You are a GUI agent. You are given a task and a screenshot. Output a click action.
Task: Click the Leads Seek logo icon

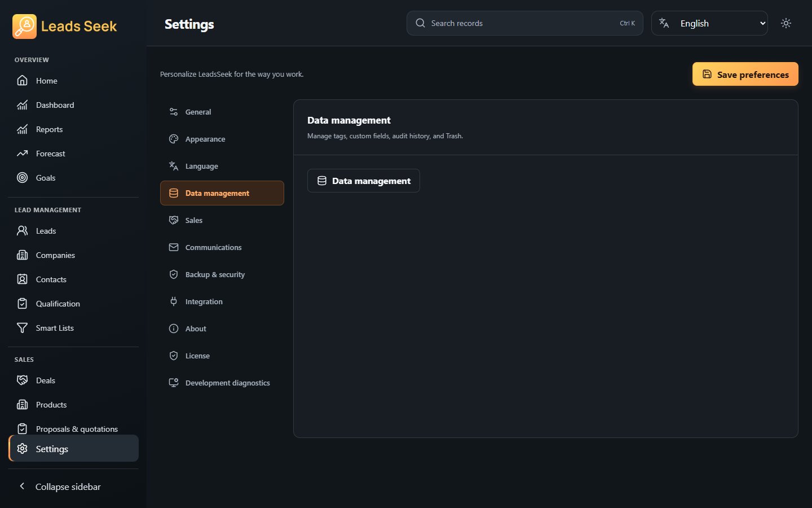pyautogui.click(x=24, y=26)
